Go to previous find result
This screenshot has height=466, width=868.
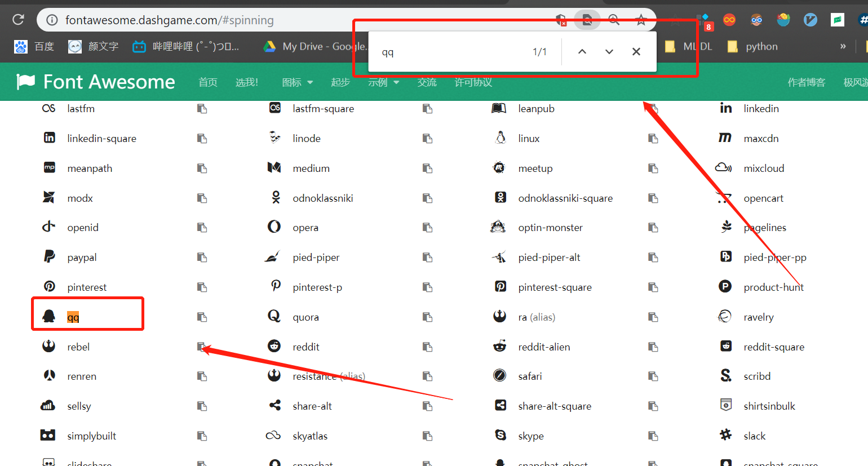tap(582, 52)
